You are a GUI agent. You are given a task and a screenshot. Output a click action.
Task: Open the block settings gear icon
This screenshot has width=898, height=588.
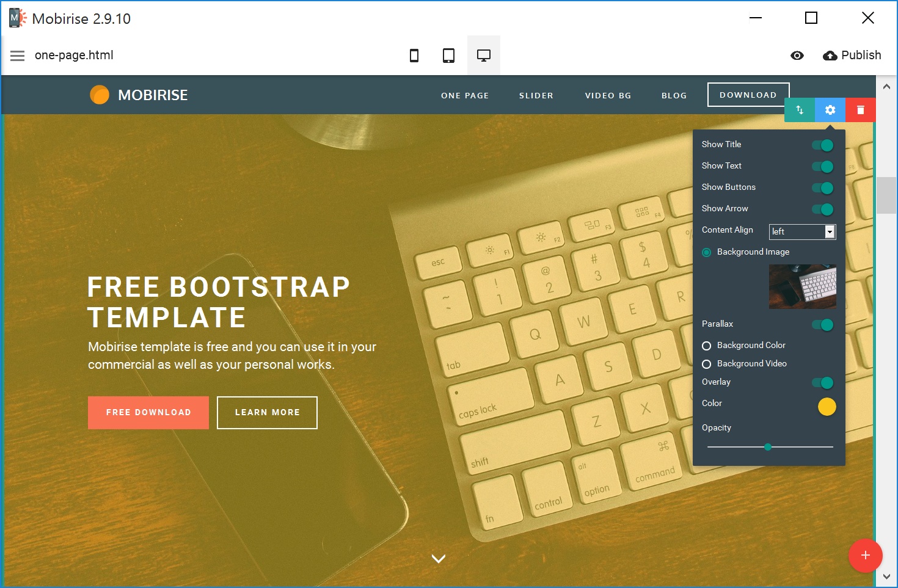click(x=830, y=110)
